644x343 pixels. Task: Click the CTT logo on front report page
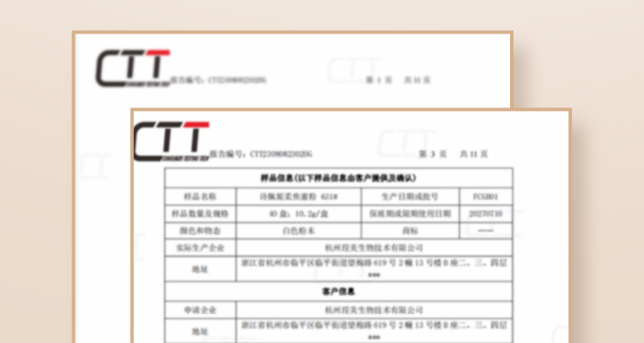point(172,141)
